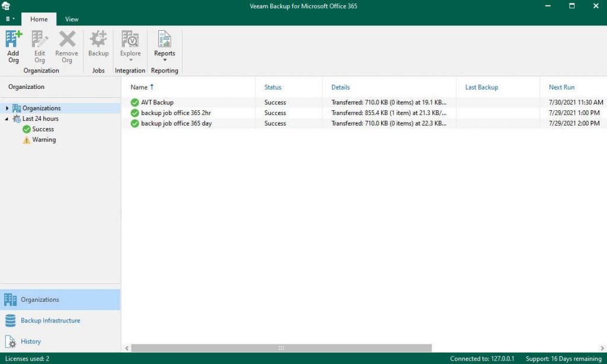Switch to the View tab
This screenshot has height=364, width=607.
tap(72, 19)
